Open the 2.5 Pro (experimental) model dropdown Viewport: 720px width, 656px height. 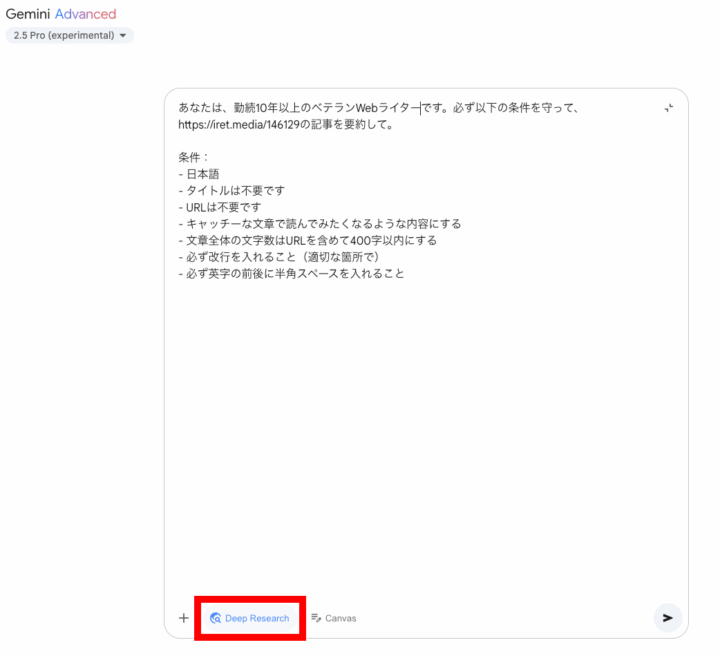[x=69, y=35]
